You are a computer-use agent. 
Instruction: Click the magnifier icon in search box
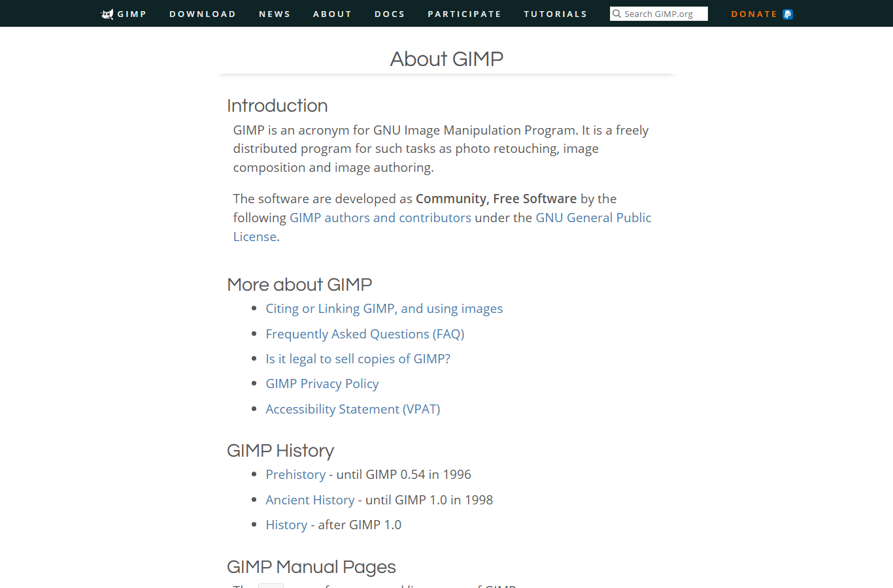[616, 14]
